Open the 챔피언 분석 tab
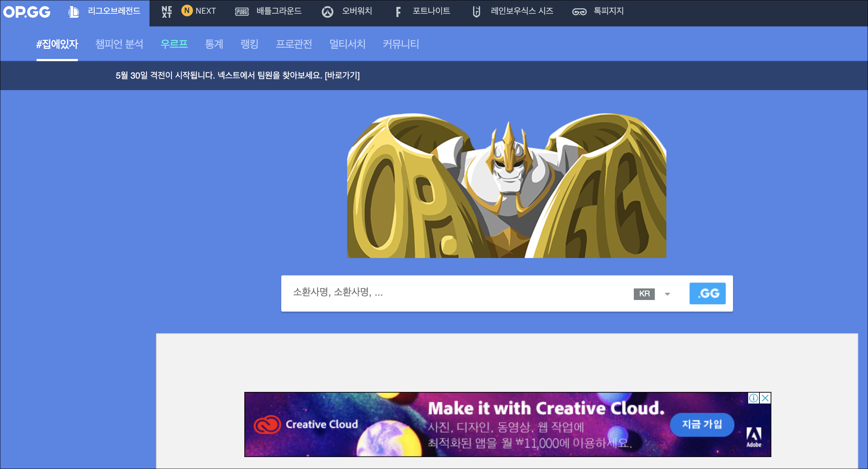Screen dimensions: 868x469 pyautogui.click(x=119, y=44)
